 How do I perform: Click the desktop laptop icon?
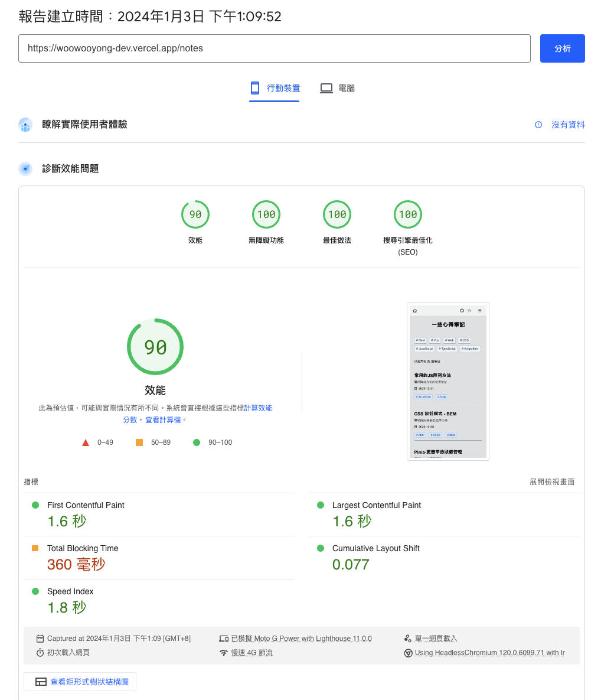tap(326, 88)
